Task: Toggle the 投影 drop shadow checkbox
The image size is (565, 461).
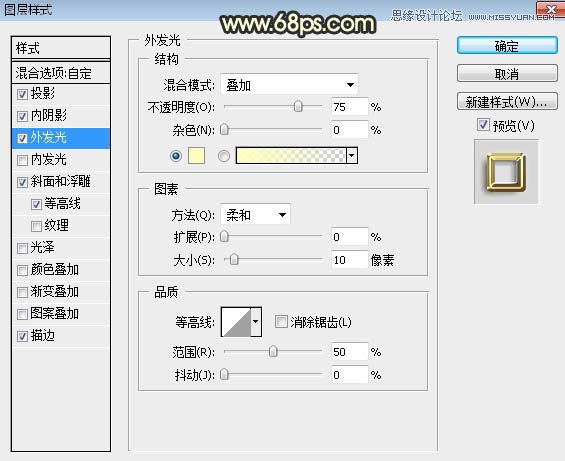Action: (x=22, y=94)
